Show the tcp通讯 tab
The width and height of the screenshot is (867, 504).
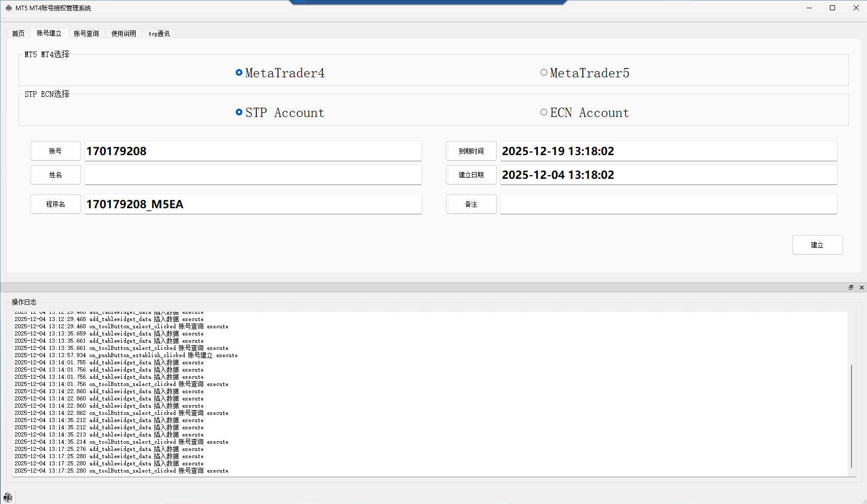(159, 33)
